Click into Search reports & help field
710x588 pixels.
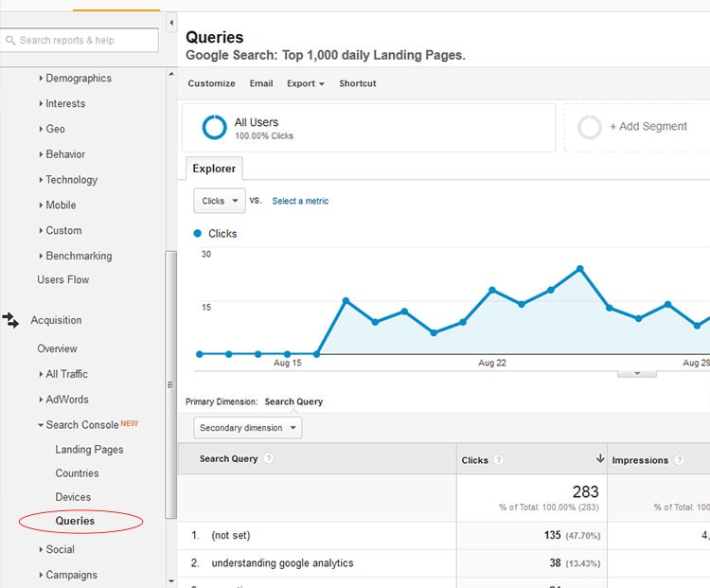(x=80, y=41)
